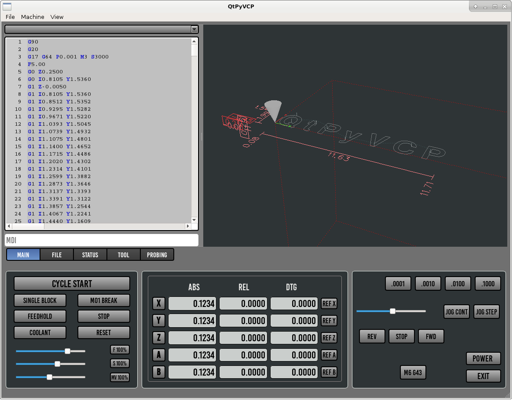Click the max velocity override slider

click(51, 377)
